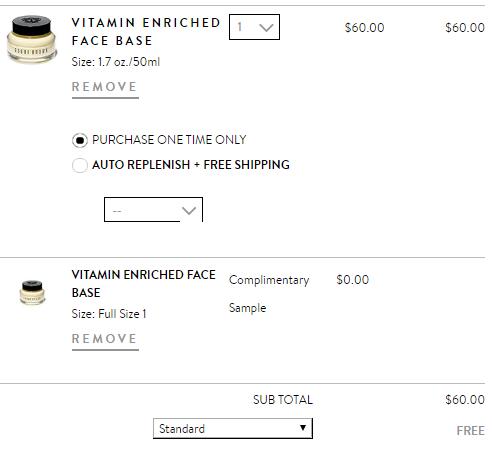Select Purchase One Time Only radio button
The height and width of the screenshot is (452, 492).
(80, 140)
